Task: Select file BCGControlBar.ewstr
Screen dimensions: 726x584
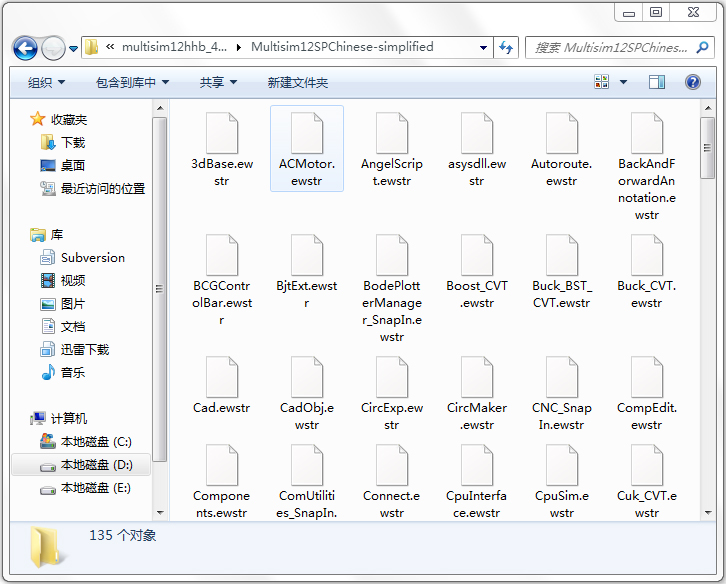Action: pyautogui.click(x=222, y=279)
